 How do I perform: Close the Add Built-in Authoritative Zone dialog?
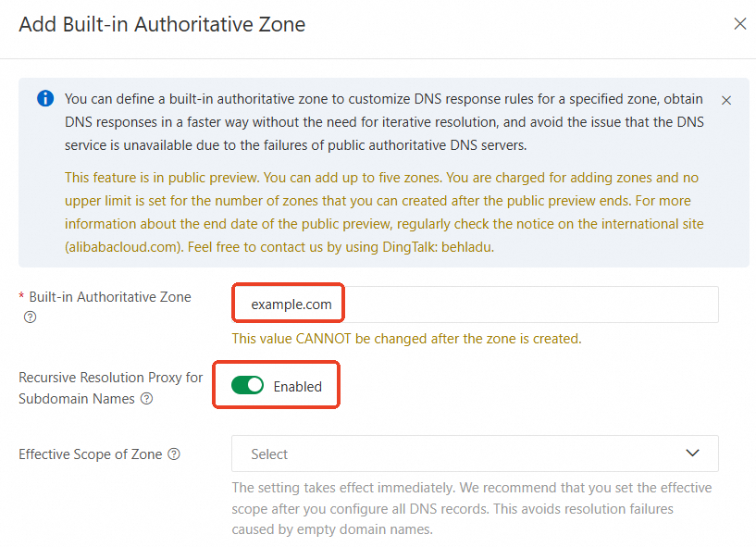click(739, 24)
